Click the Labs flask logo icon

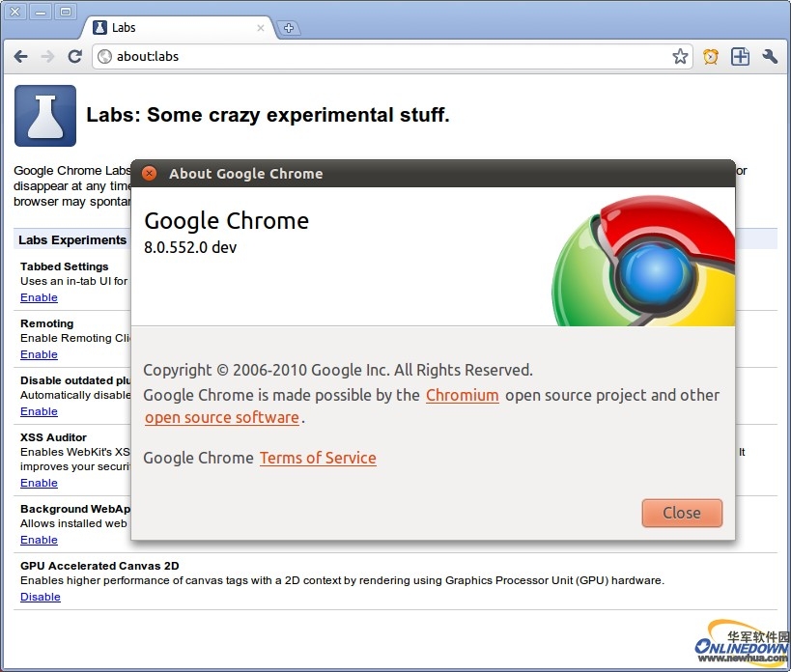[x=45, y=116]
